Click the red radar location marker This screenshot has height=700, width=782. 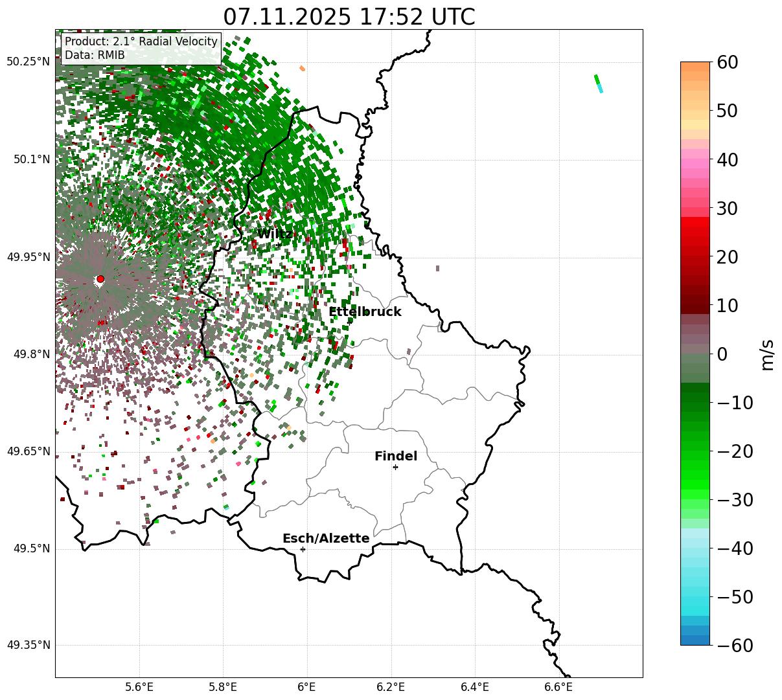pyautogui.click(x=100, y=279)
